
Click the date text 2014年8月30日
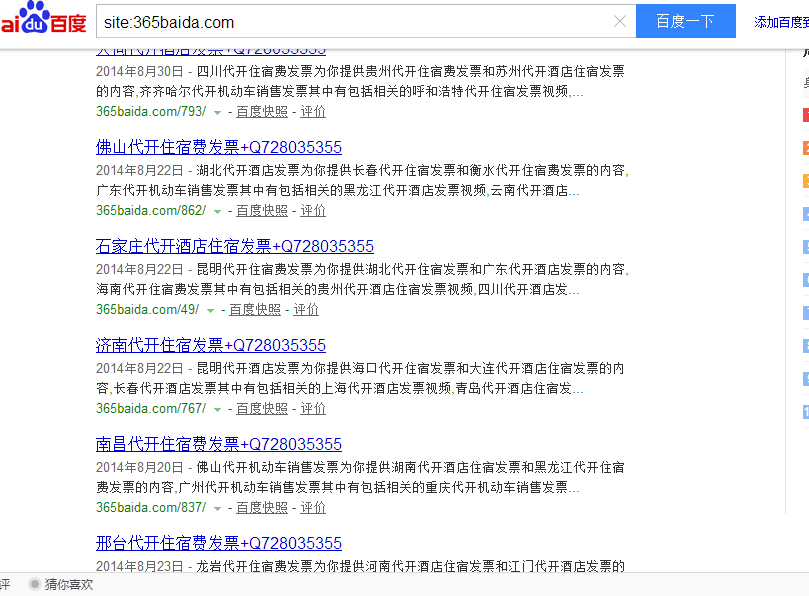coord(139,71)
